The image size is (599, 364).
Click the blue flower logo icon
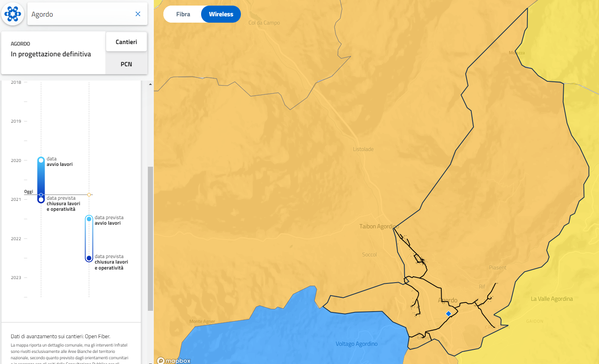tap(13, 14)
